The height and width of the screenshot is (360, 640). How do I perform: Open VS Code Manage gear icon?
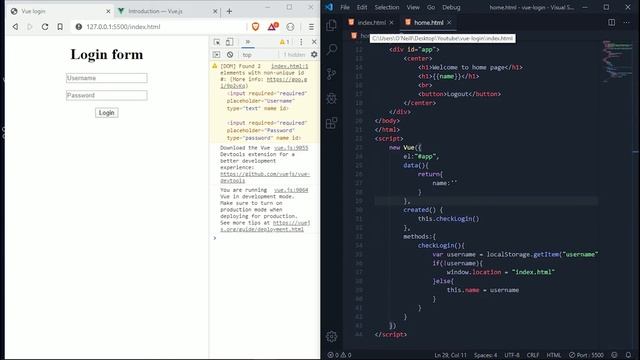(331, 336)
